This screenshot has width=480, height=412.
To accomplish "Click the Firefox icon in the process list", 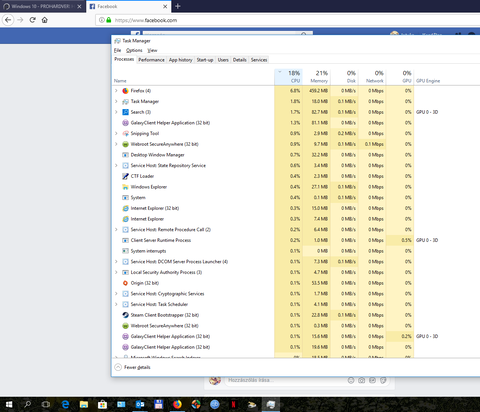I will point(125,91).
